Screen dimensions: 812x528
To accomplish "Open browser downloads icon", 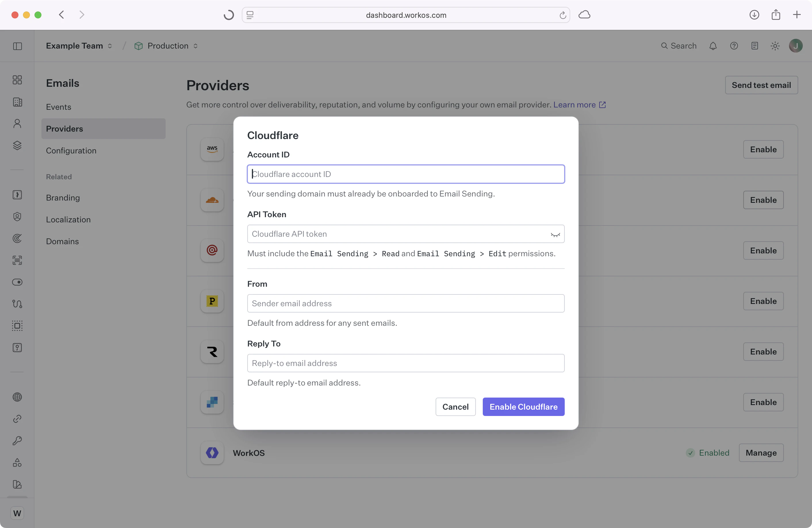I will pyautogui.click(x=754, y=15).
